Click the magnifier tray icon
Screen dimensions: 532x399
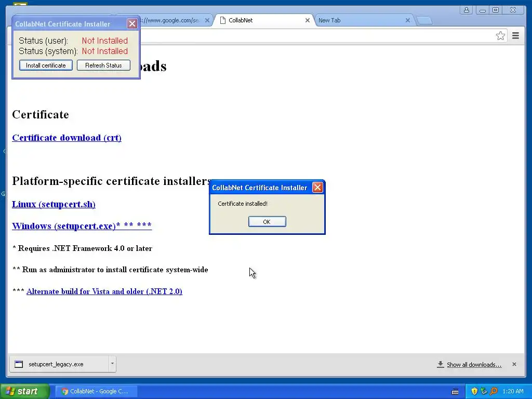click(494, 391)
